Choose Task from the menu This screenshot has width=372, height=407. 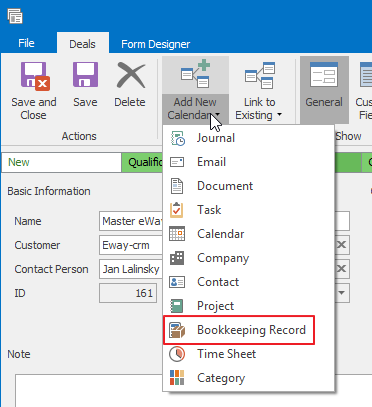(x=248, y=210)
